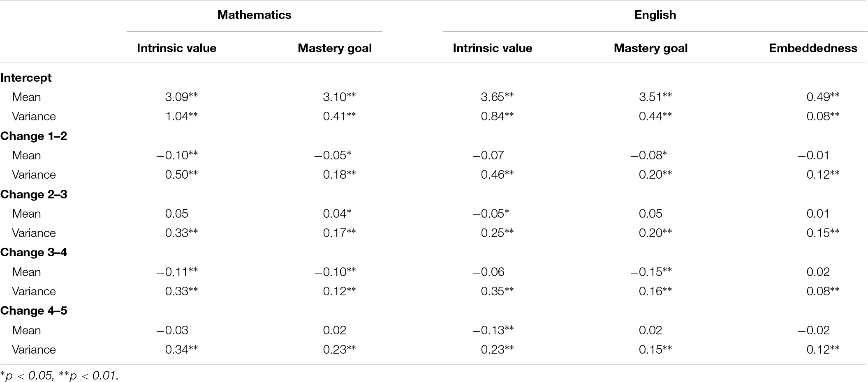This screenshot has width=868, height=382.
Task: Select the Embeddedness column header
Action: point(813,48)
